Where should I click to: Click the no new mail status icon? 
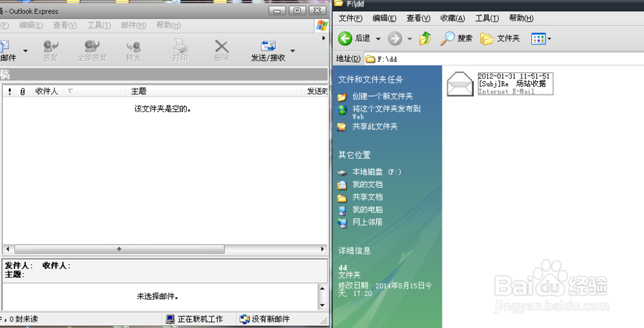pyautogui.click(x=245, y=319)
